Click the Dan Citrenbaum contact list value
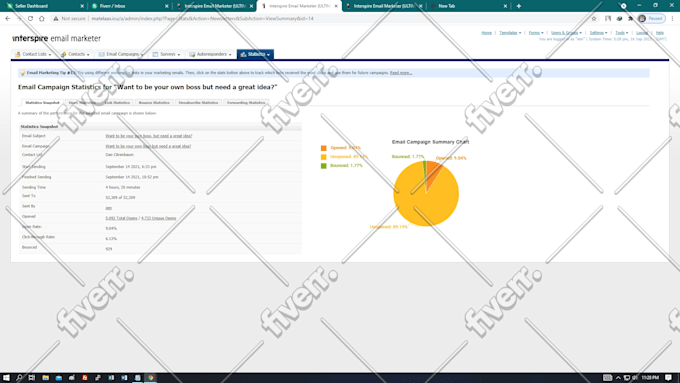Screen dimensions: 680x383 (x=119, y=155)
